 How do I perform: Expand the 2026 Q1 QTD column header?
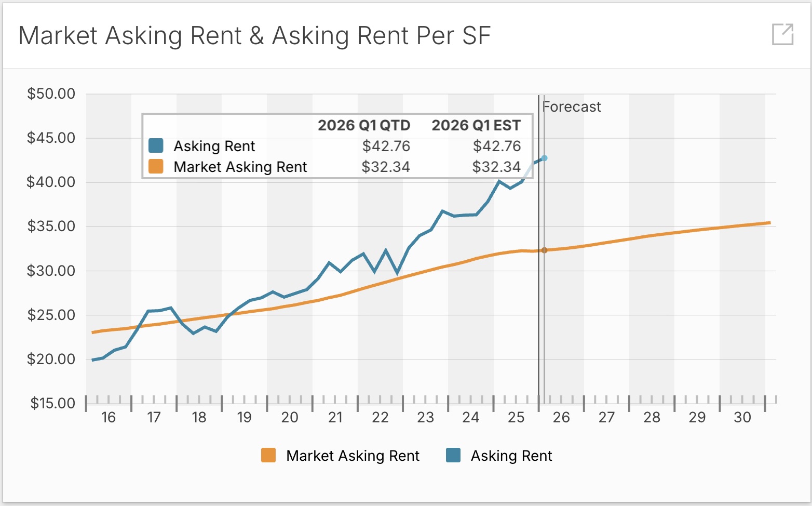pos(363,125)
